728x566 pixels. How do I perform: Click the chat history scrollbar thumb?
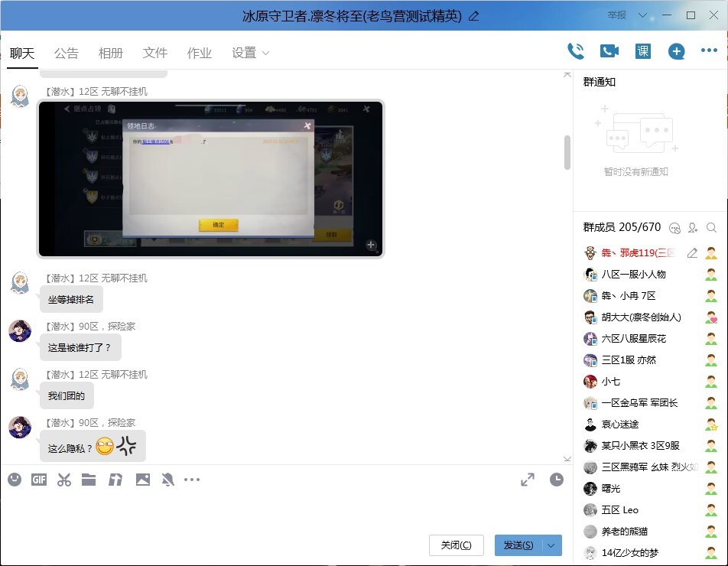pyautogui.click(x=567, y=152)
